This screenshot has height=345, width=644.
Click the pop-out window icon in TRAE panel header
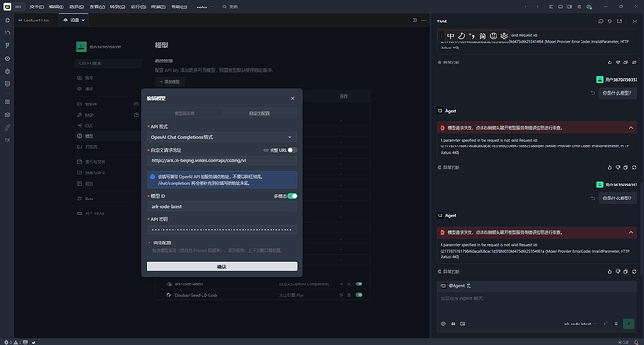[619, 21]
